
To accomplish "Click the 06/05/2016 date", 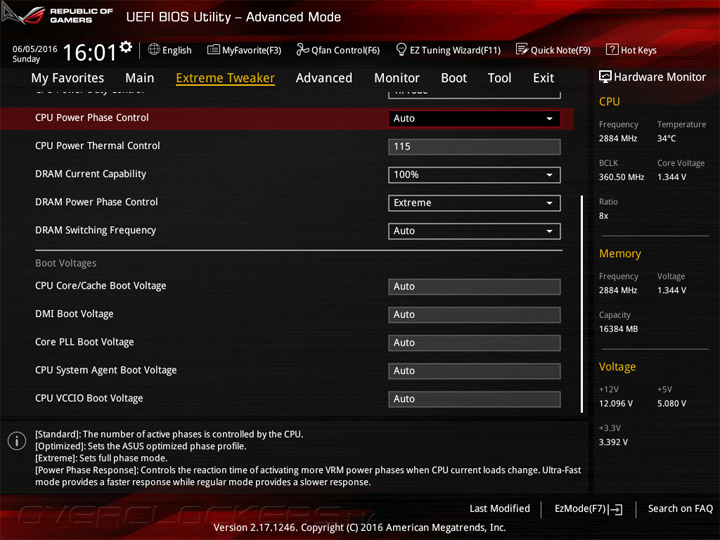I will click(34, 49).
